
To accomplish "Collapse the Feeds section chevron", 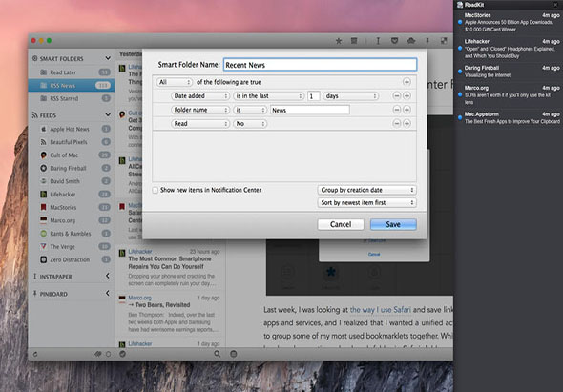I will point(108,114).
